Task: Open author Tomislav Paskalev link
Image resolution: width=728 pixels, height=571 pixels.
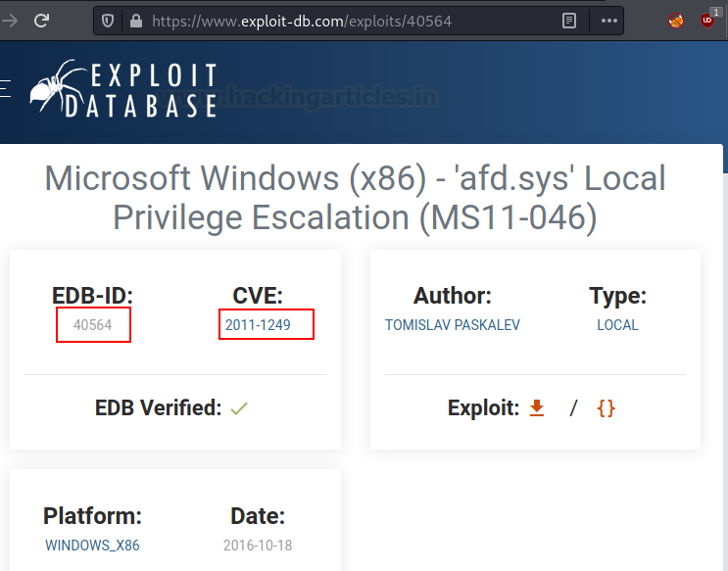Action: 453,325
